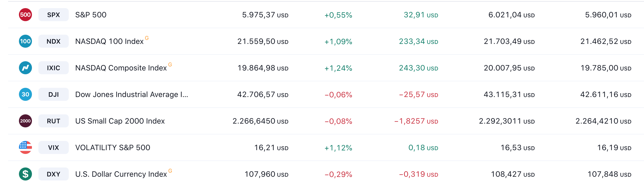Click the Russell 2000 dark logo icon

[25, 121]
